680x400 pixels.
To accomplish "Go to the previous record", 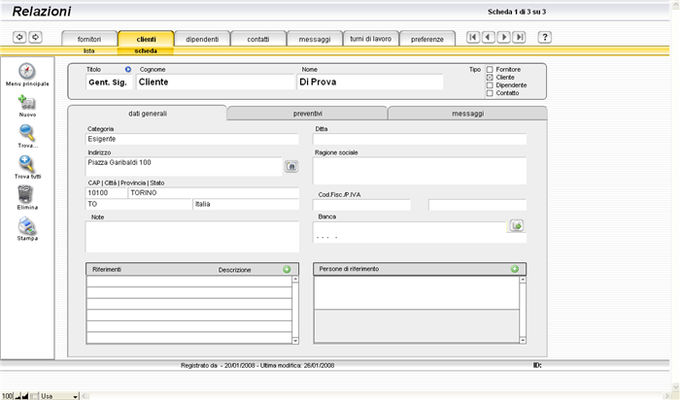I will pyautogui.click(x=488, y=37).
